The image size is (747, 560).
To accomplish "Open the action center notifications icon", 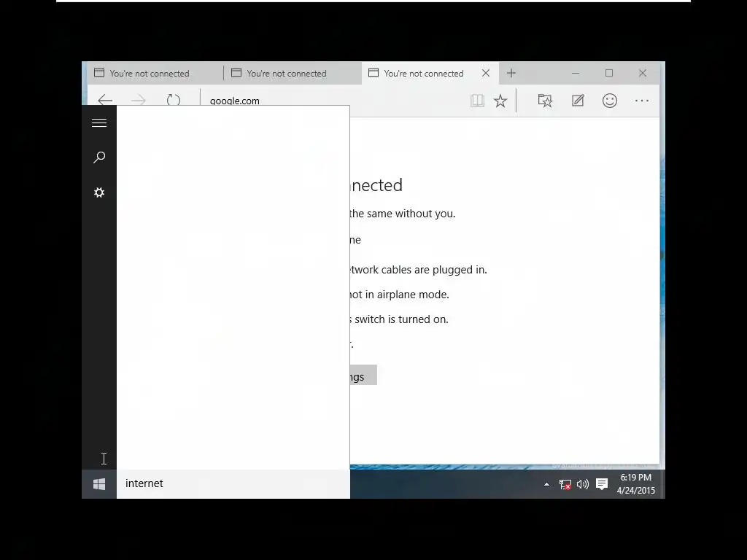I will pos(602,484).
